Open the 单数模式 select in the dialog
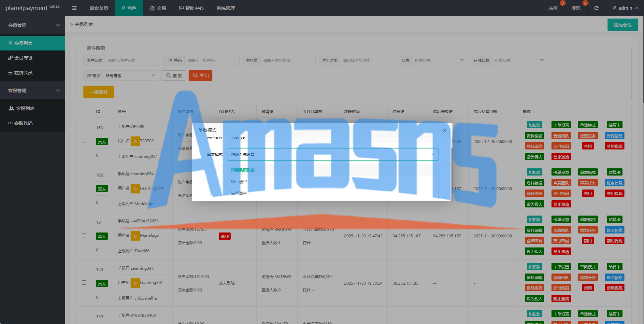The width and height of the screenshot is (644, 324). [x=333, y=154]
